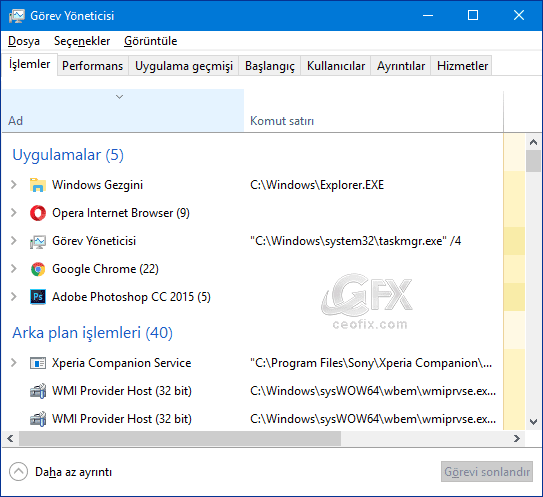Select the first wmiprvse.exe command line path

(x=373, y=391)
